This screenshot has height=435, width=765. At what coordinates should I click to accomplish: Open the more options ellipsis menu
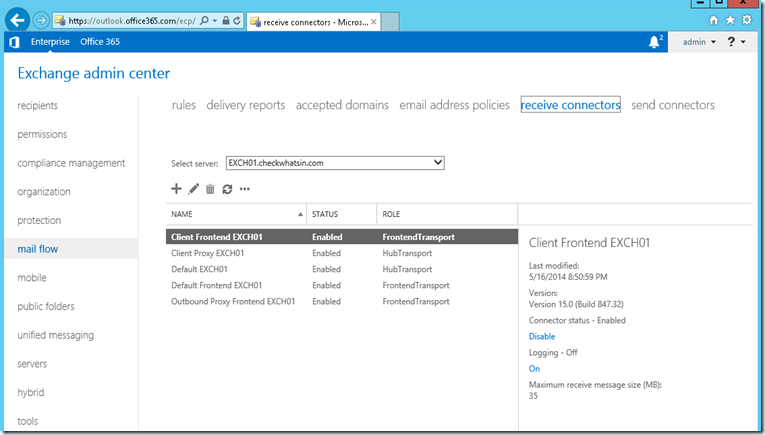click(x=244, y=189)
